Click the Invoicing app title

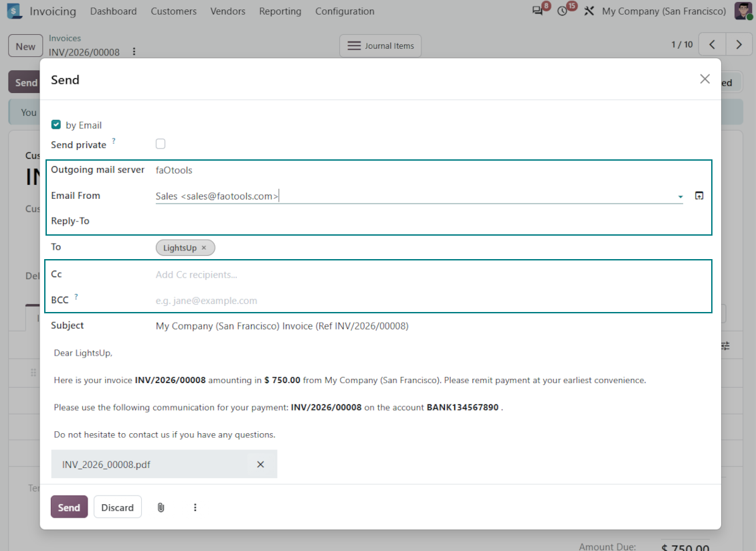tap(53, 11)
